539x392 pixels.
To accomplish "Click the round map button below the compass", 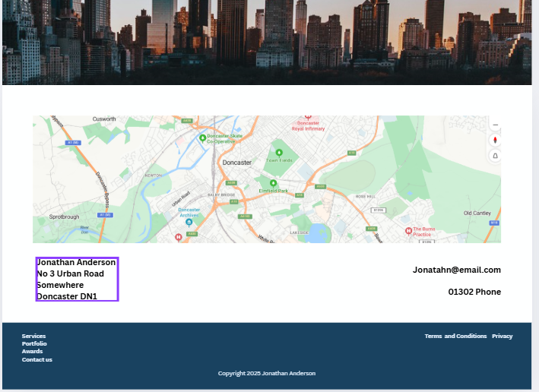I will [x=495, y=156].
